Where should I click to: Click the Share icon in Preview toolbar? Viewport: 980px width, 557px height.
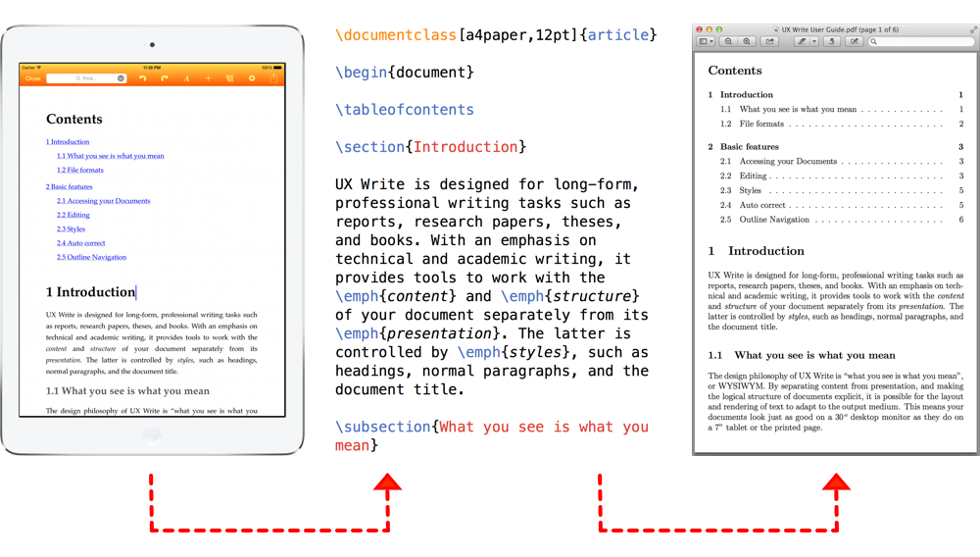[x=770, y=41]
